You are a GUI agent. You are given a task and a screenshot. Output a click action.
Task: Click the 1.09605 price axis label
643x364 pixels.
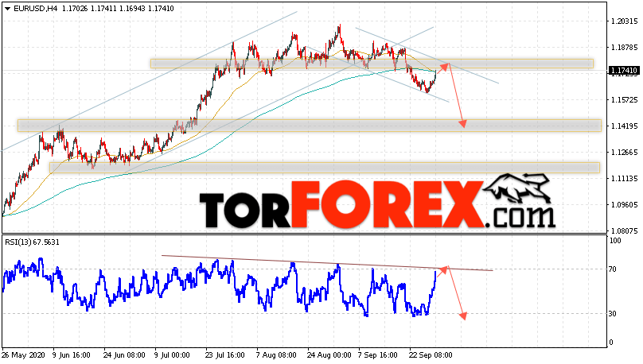(624, 205)
